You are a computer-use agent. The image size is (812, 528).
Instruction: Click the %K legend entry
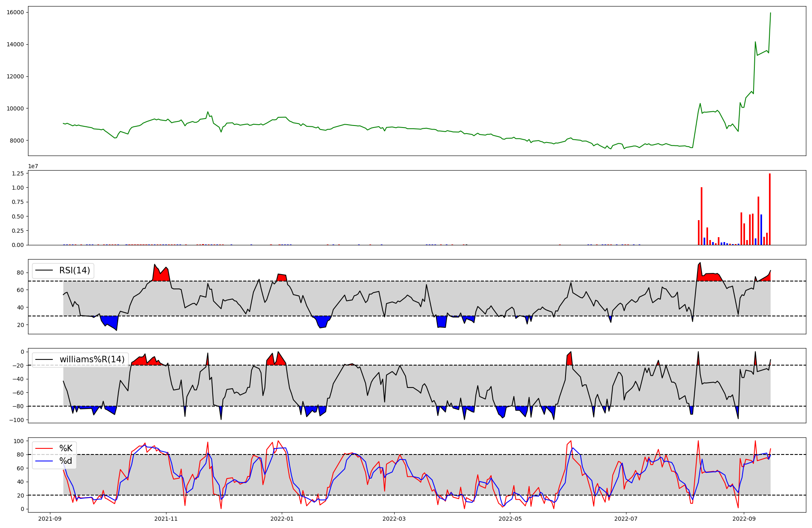point(66,448)
